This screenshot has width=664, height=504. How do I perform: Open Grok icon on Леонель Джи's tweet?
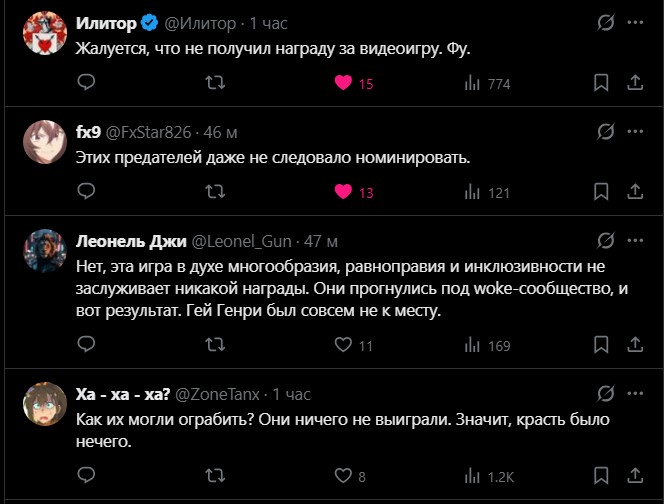pyautogui.click(x=605, y=241)
